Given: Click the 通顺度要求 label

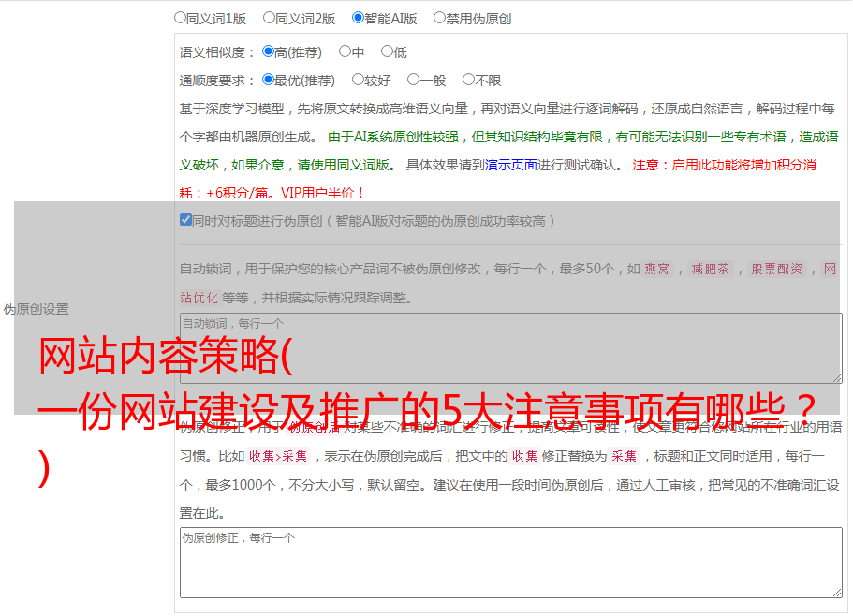Looking at the screenshot, I should point(217,81).
